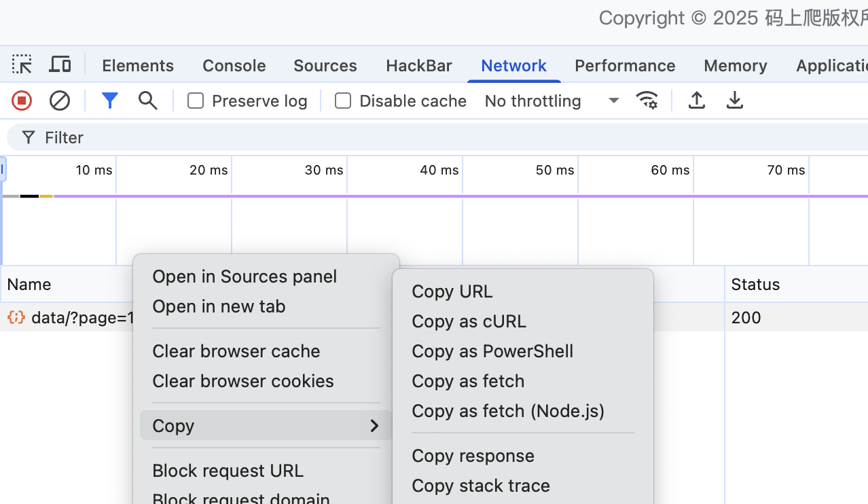Activate the inspect element selector icon
This screenshot has width=868, height=504.
point(22,65)
